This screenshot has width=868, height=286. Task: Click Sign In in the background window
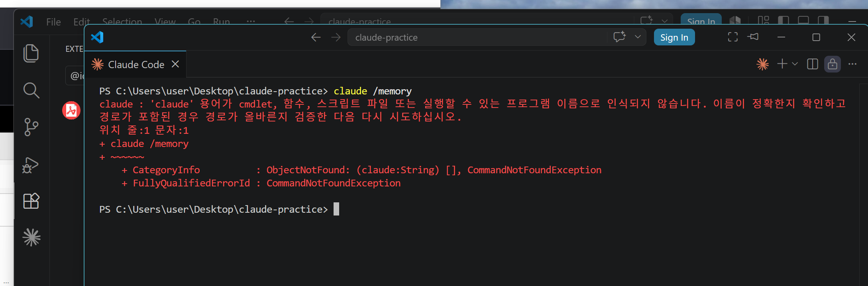(x=701, y=20)
